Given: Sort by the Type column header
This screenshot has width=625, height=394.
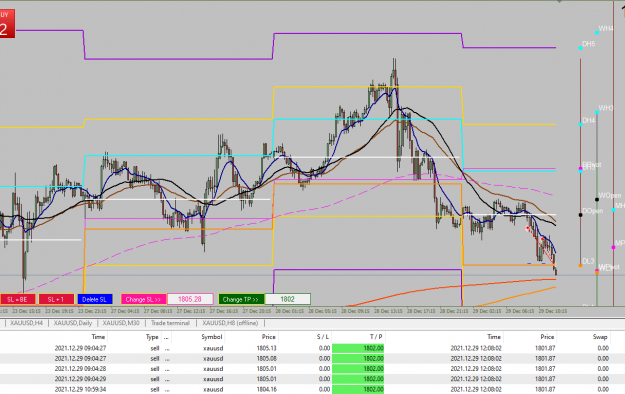Looking at the screenshot, I should click(x=152, y=337).
